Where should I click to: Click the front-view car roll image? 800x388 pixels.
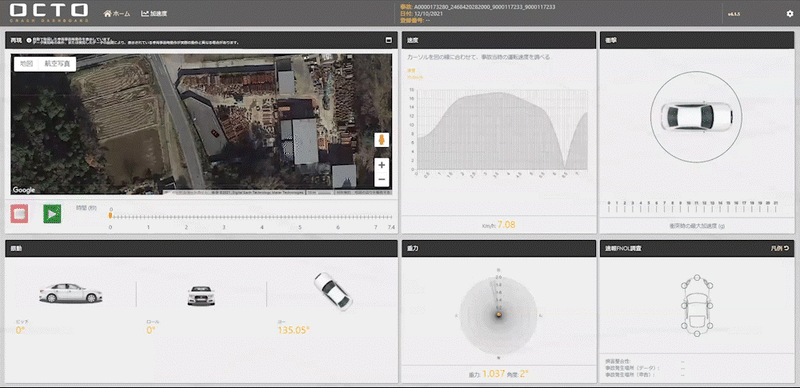[x=201, y=296]
